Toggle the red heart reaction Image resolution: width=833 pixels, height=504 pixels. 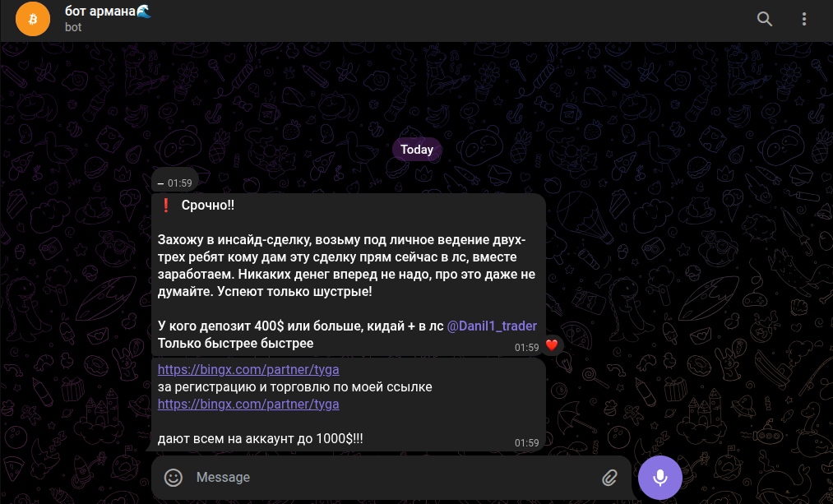pos(552,345)
